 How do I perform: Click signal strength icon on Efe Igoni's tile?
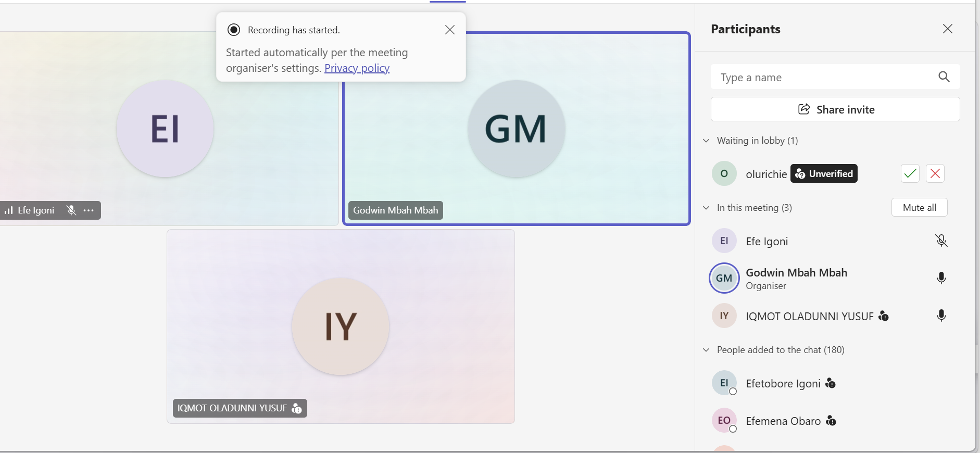8,210
